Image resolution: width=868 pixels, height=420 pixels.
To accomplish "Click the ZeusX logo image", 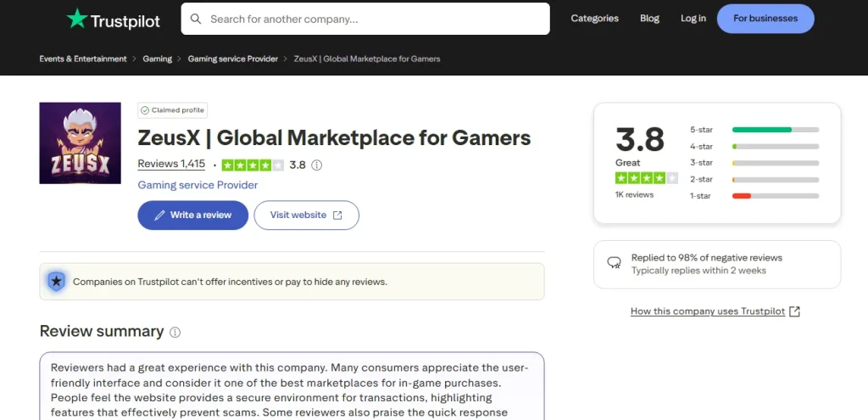I will pyautogui.click(x=81, y=143).
